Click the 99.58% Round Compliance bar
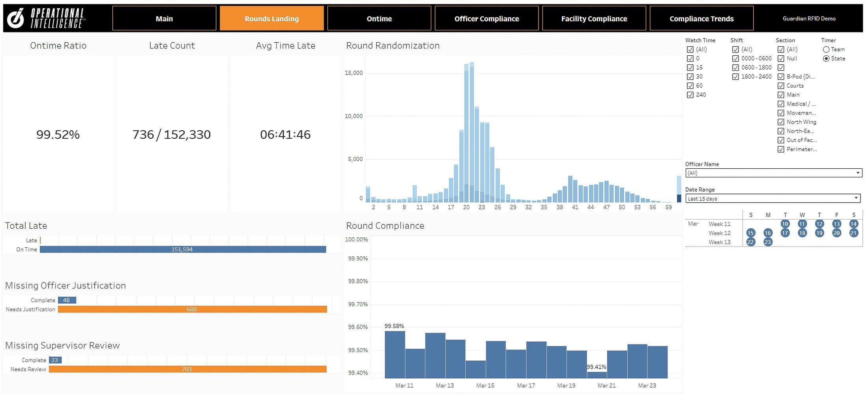Viewport: 868px width, 397px height. click(x=395, y=355)
